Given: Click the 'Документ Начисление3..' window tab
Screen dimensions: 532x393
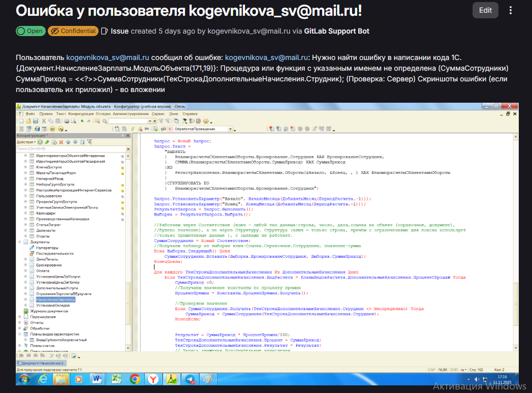Looking at the screenshot, I should [41, 363].
